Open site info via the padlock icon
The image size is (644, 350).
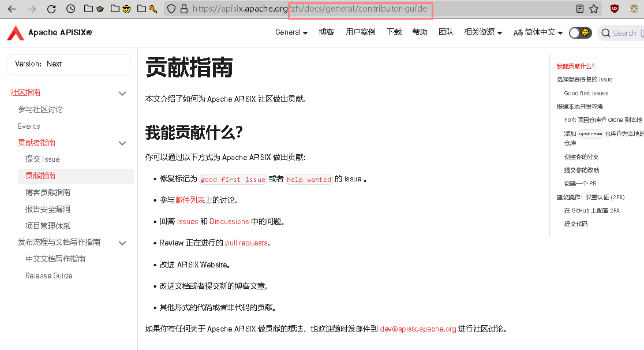pos(183,9)
